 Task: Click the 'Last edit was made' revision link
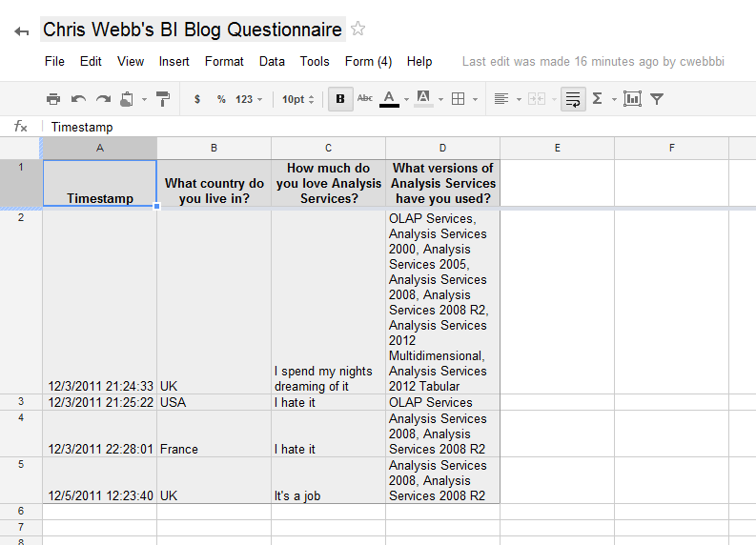(x=593, y=62)
